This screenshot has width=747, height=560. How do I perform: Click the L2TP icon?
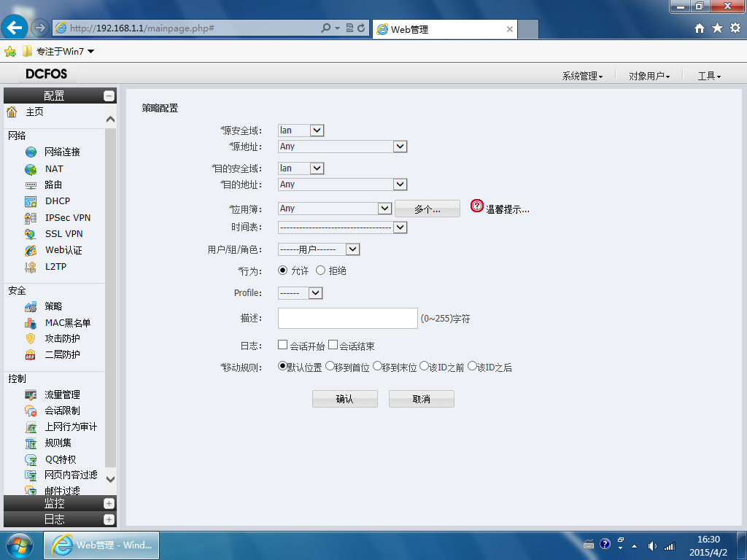tap(31, 267)
